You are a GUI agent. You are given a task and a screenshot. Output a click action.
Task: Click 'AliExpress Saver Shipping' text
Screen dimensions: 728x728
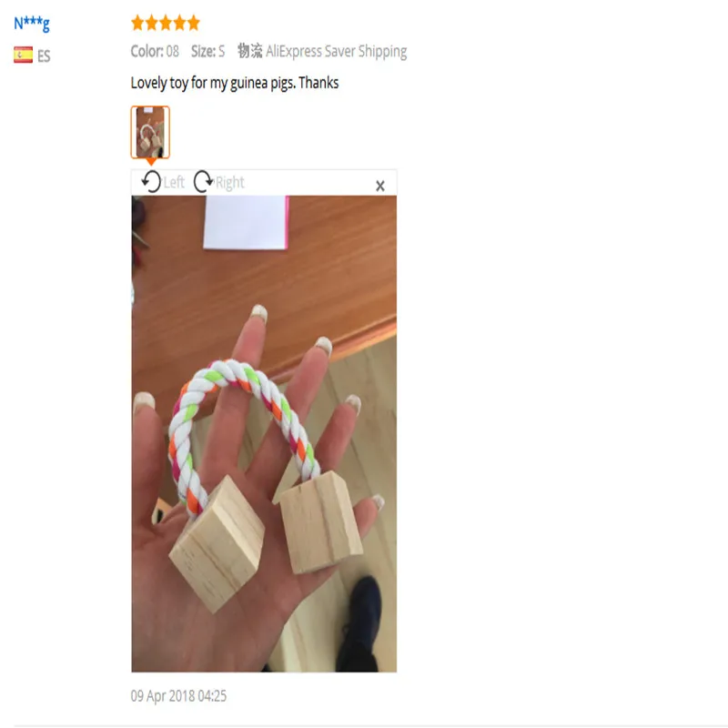point(336,52)
